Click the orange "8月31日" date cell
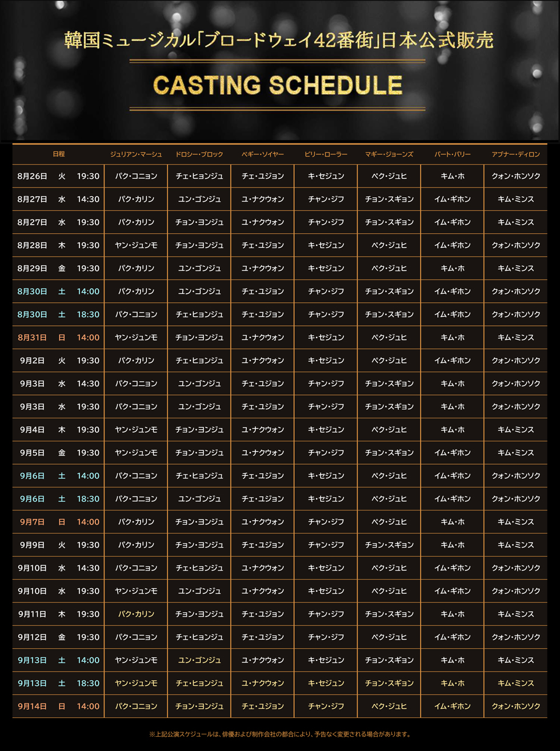The width and height of the screenshot is (560, 751). (x=32, y=337)
